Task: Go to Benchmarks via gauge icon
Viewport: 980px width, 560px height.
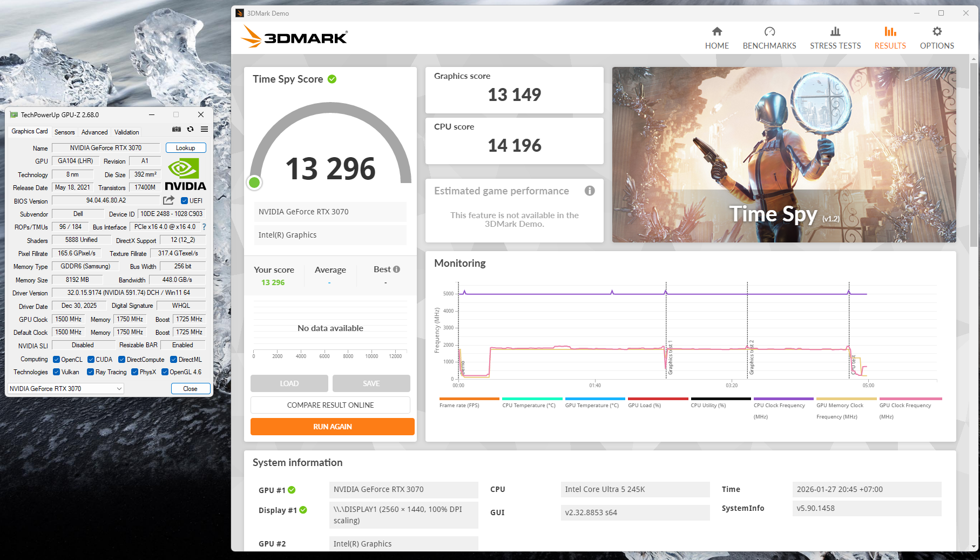Action: [x=769, y=32]
